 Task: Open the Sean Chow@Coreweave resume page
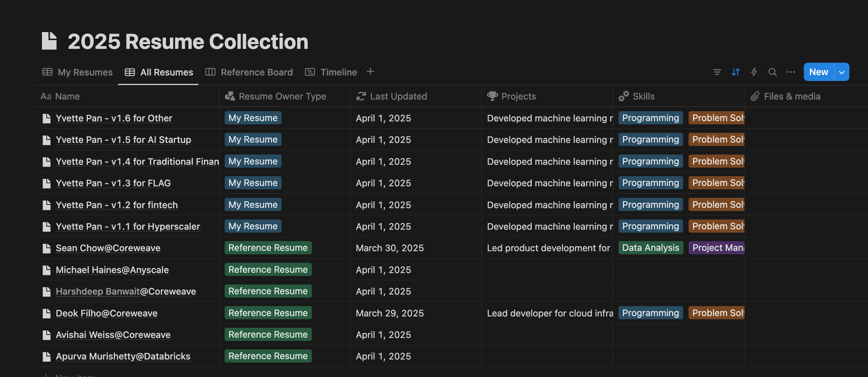(x=108, y=248)
